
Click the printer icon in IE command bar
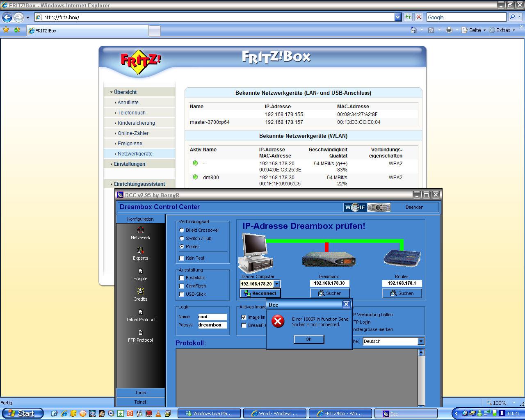click(449, 30)
